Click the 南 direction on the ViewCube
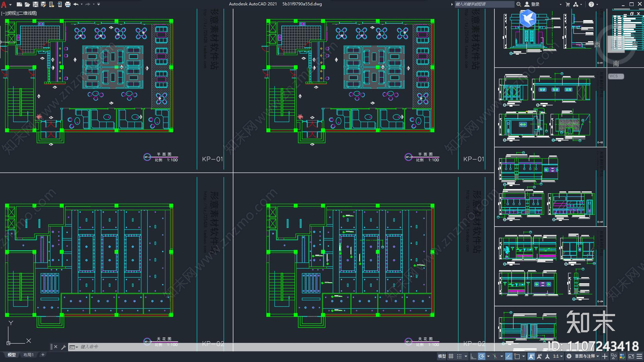644x362 pixels. pyautogui.click(x=616, y=64)
